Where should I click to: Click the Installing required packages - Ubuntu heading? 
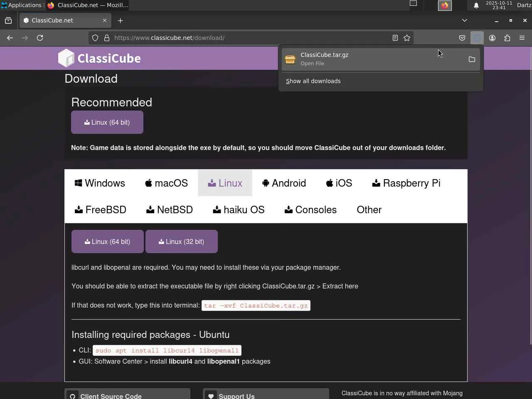tap(150, 335)
